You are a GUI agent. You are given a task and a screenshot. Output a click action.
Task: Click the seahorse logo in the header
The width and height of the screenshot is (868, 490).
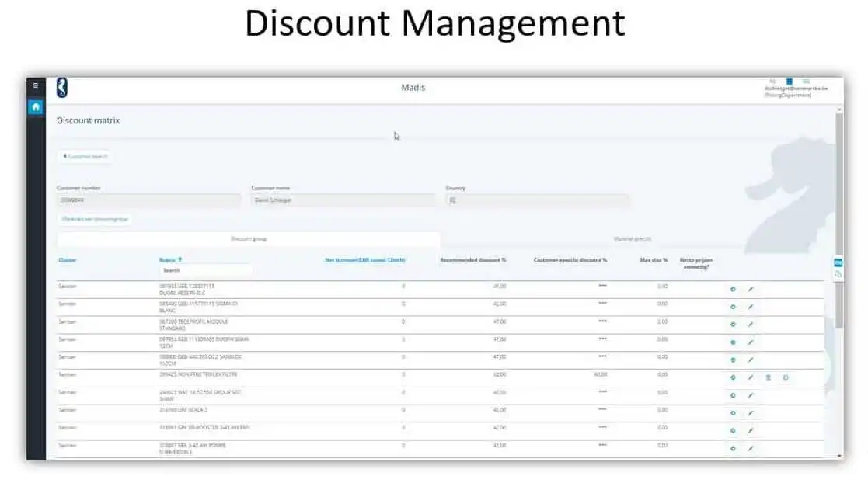click(x=62, y=88)
